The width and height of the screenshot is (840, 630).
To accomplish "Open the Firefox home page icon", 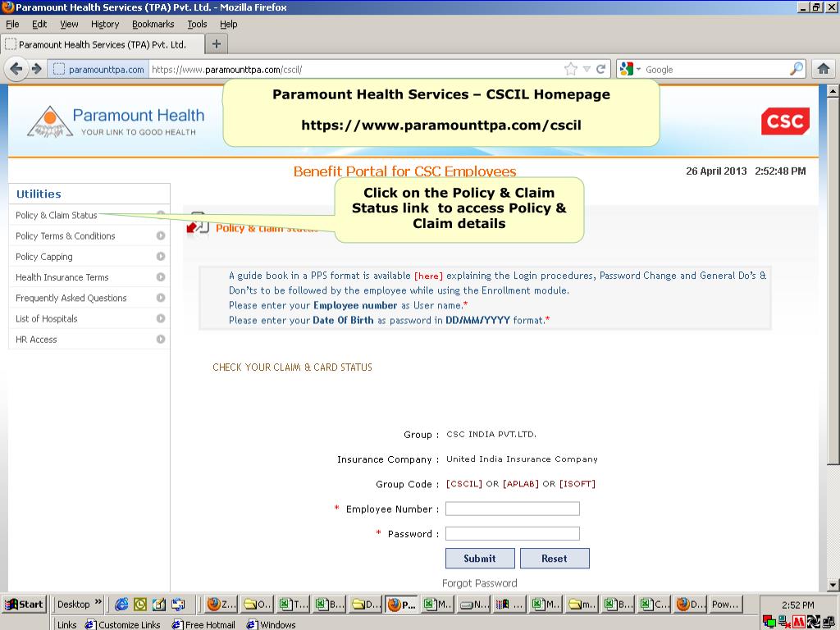I will [x=824, y=69].
